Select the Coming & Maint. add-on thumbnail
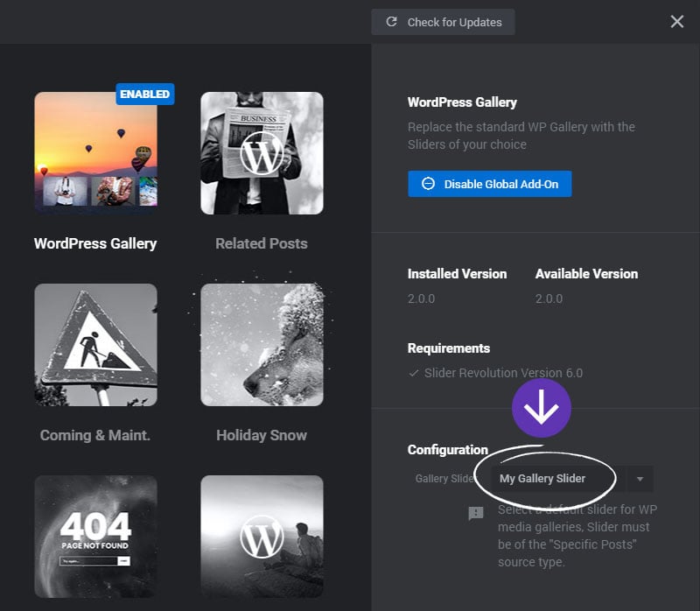The height and width of the screenshot is (611, 700). click(95, 345)
